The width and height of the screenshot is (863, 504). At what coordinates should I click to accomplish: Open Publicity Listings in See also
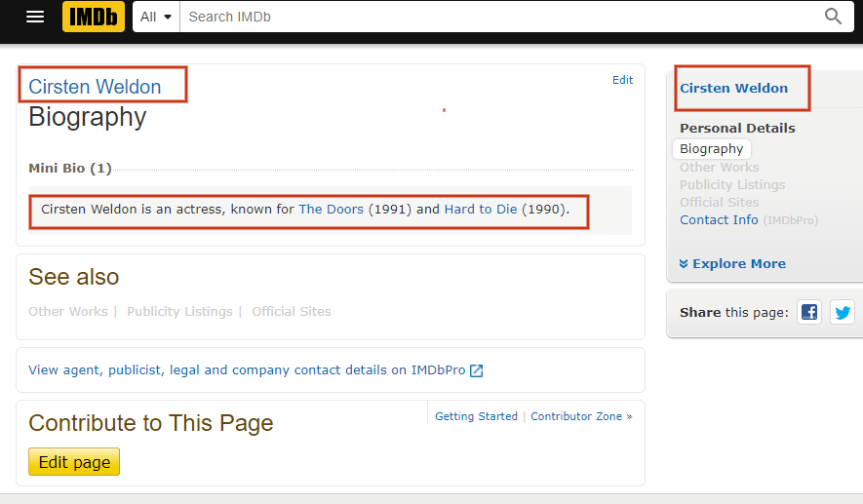point(179,311)
